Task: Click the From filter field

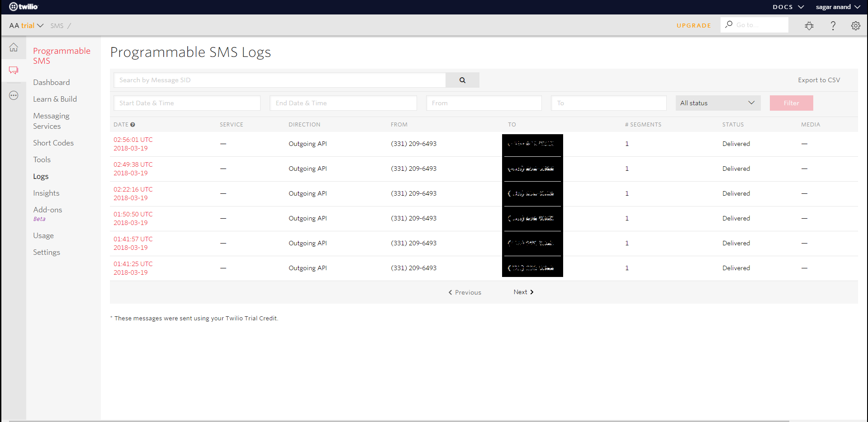Action: [484, 103]
